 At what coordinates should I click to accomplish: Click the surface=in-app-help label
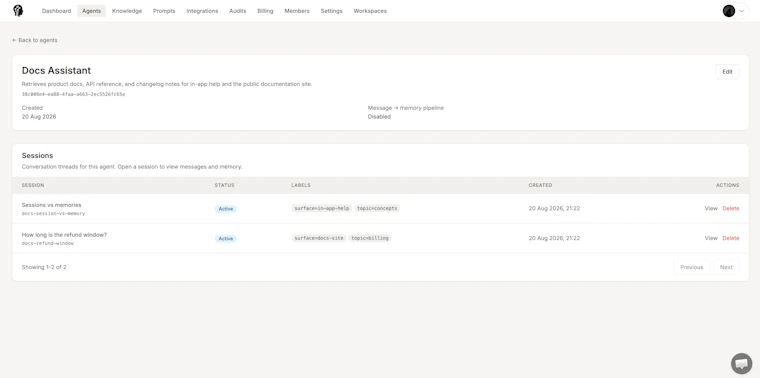coord(322,208)
